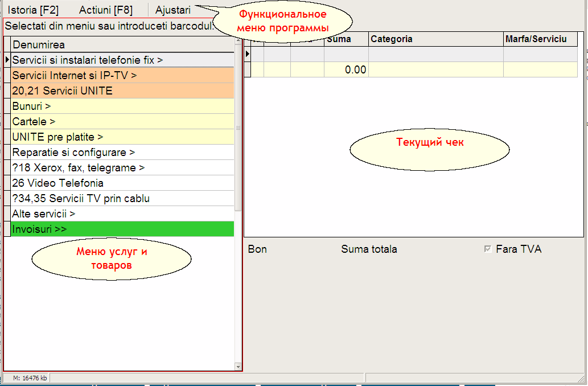This screenshot has width=588, height=386.
Task: Expand Servicii si instalari telefonie fix
Action: [x=122, y=60]
